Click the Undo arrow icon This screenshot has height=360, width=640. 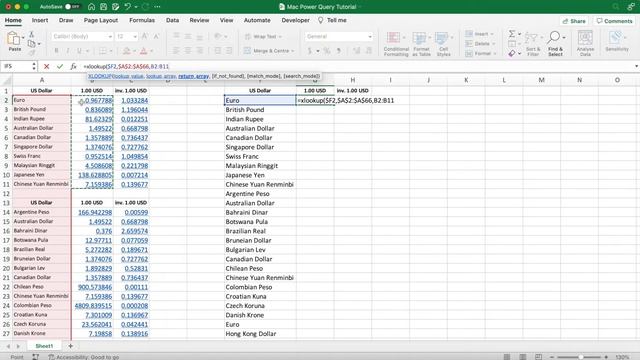[128, 7]
